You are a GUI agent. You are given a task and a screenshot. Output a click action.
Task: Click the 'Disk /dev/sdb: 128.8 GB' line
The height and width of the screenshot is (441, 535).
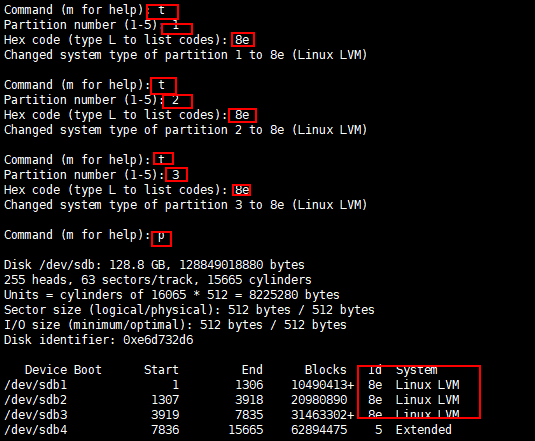click(154, 265)
